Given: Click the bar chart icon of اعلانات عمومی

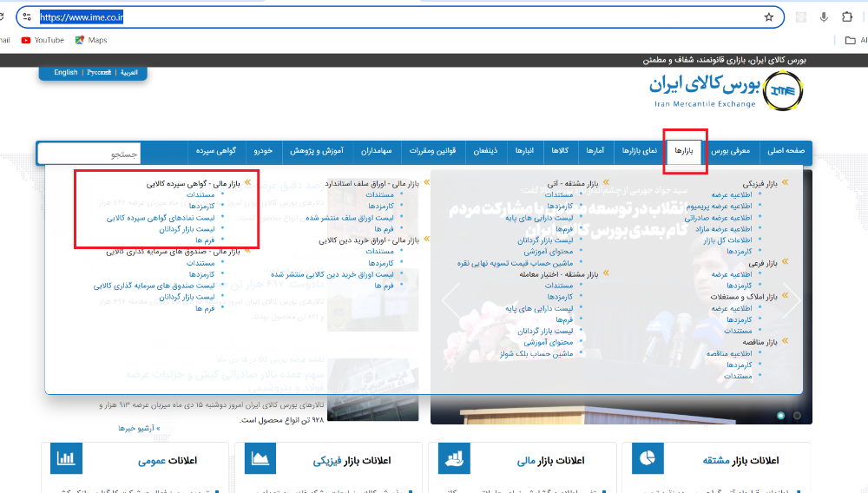Looking at the screenshot, I should pyautogui.click(x=66, y=458).
